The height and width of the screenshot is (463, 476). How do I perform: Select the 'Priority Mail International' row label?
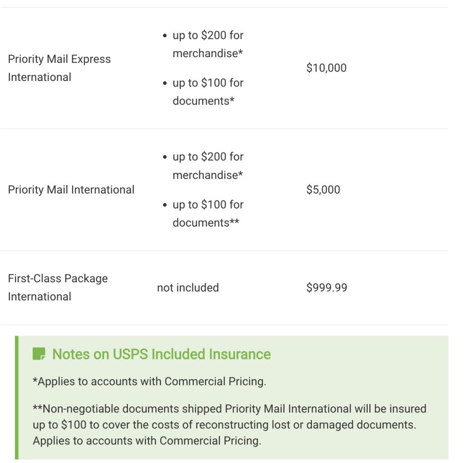pyautogui.click(x=71, y=190)
